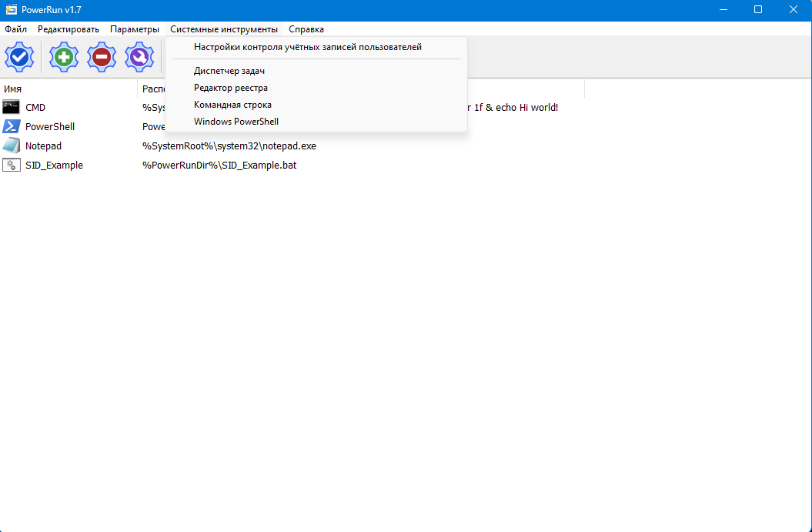
Task: Close the Системные инструменты menu
Action: click(224, 29)
